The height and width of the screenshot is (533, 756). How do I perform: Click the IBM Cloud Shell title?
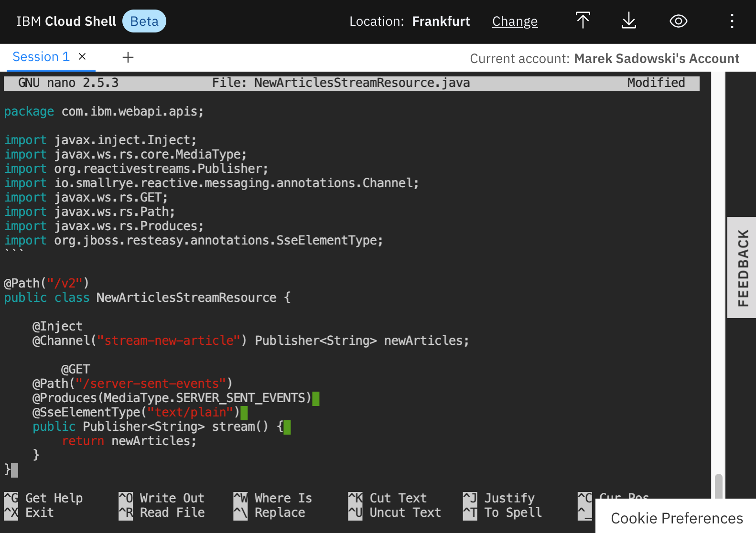pos(66,21)
